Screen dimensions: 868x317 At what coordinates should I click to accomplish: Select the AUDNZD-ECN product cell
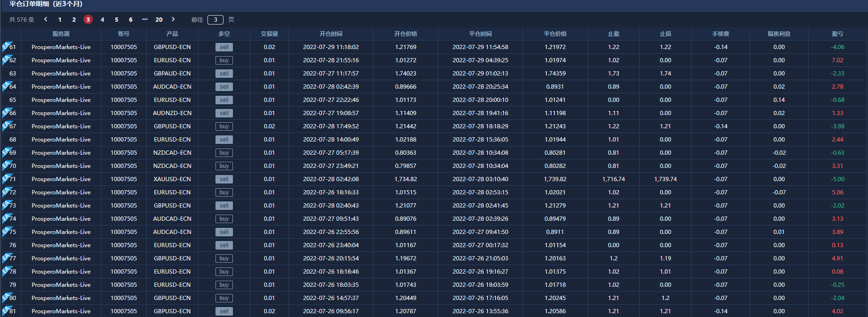point(172,113)
